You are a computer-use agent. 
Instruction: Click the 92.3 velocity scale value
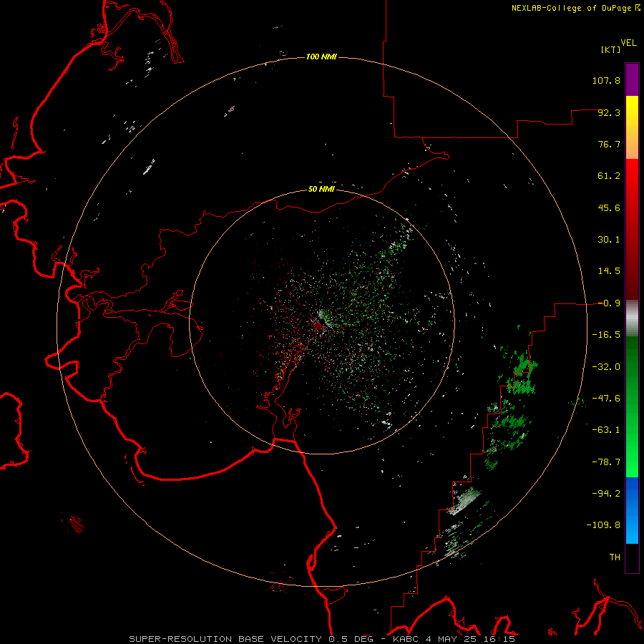point(609,112)
